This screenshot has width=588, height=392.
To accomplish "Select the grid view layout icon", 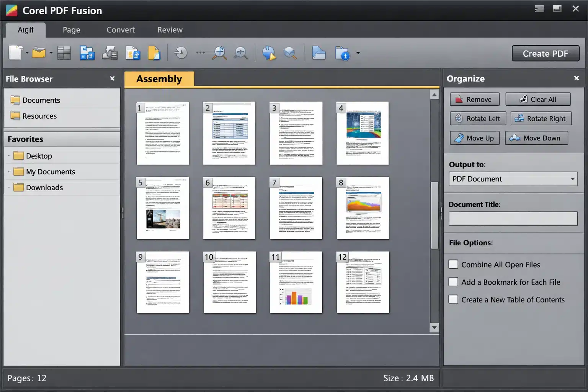I will point(64,53).
